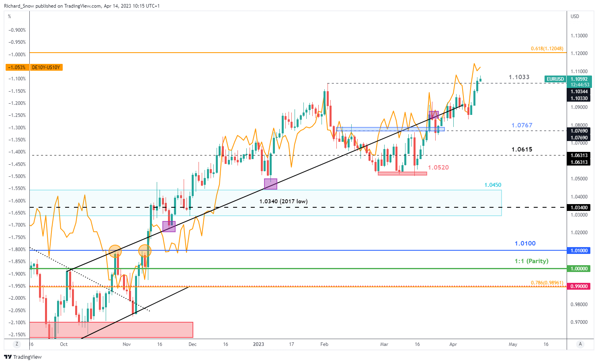Select the Dec label on time axis
Screen dimensions: 598x364
tap(193, 344)
